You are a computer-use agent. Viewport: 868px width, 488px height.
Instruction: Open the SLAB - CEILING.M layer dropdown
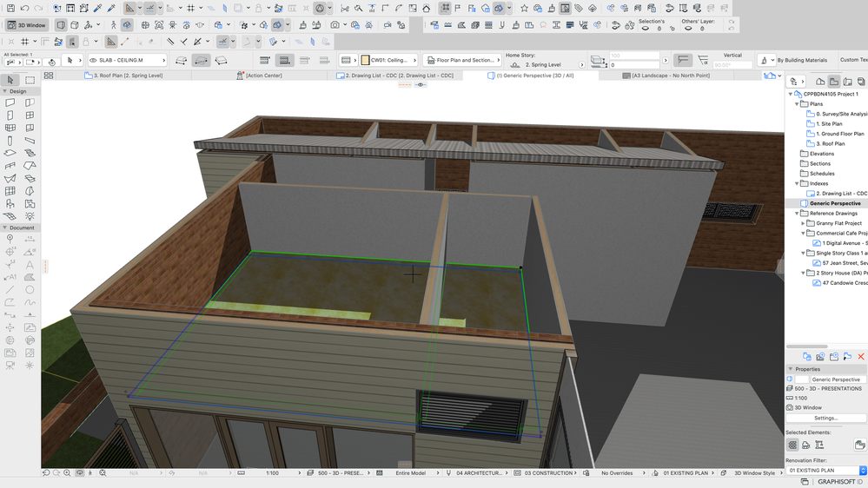[125, 61]
